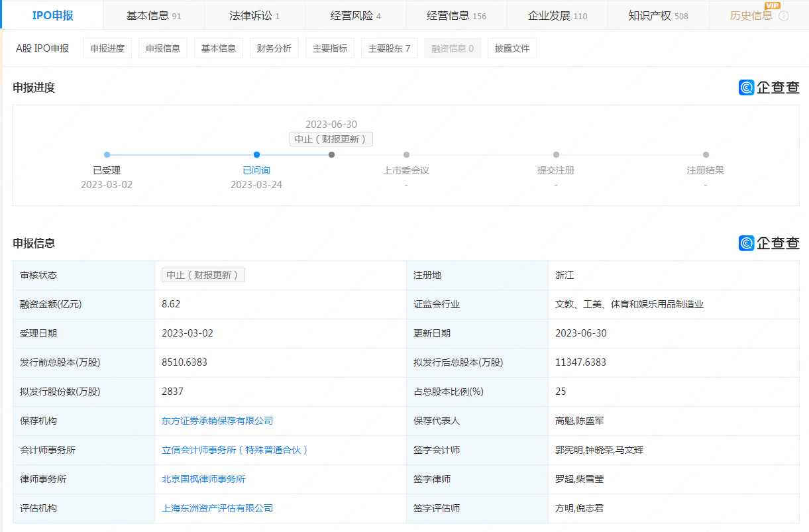Click the 基本信息 sub-navigation button
Image resolution: width=809 pixels, height=532 pixels.
[219, 48]
